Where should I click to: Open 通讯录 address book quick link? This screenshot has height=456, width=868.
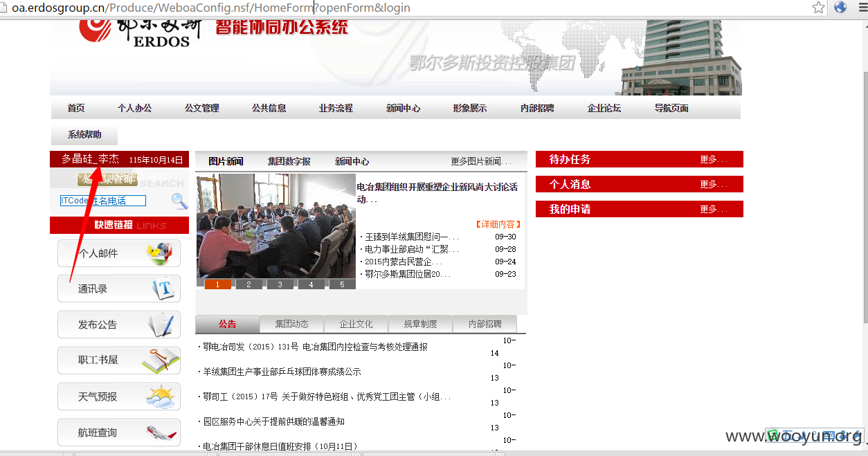(x=119, y=289)
